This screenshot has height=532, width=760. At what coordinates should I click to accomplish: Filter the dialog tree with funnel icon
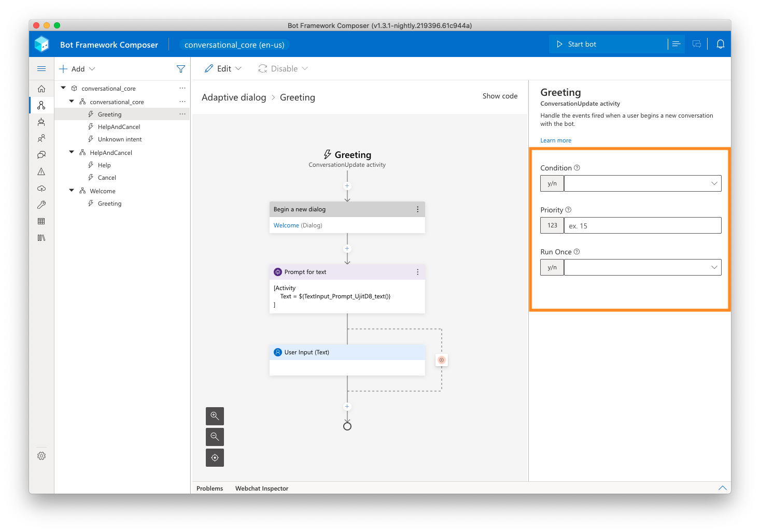tap(181, 69)
